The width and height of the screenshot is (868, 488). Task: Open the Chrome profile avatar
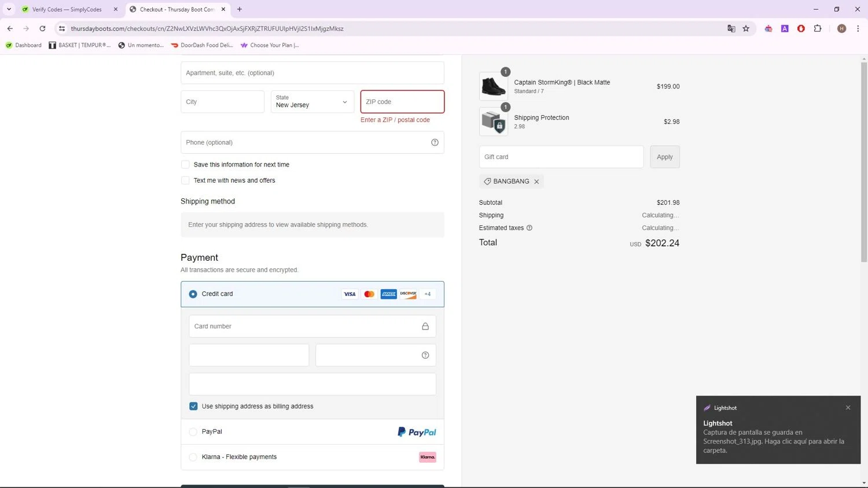842,28
